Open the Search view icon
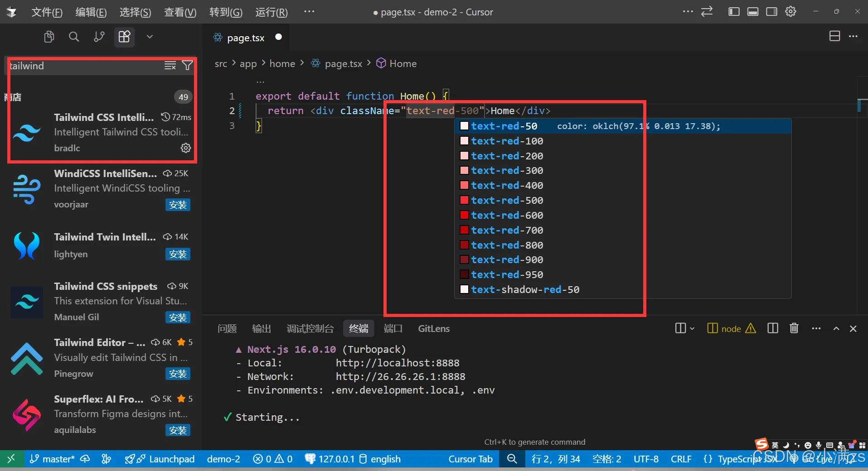Image resolution: width=868 pixels, height=471 pixels. (x=74, y=37)
